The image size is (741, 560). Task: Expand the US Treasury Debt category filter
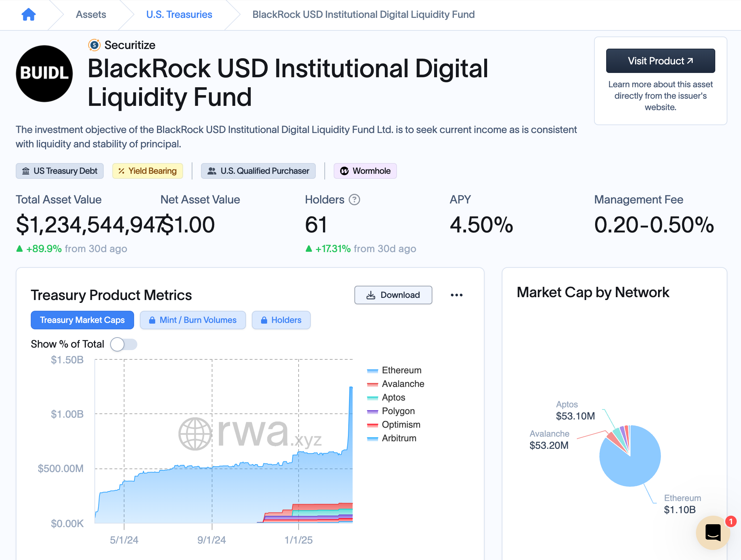[59, 171]
